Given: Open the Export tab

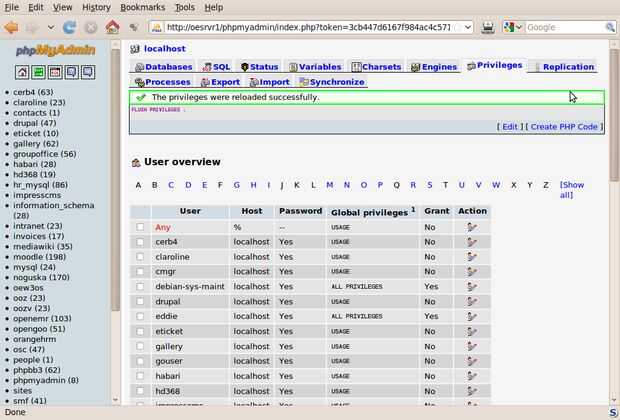Looking at the screenshot, I should pyautogui.click(x=221, y=82).
